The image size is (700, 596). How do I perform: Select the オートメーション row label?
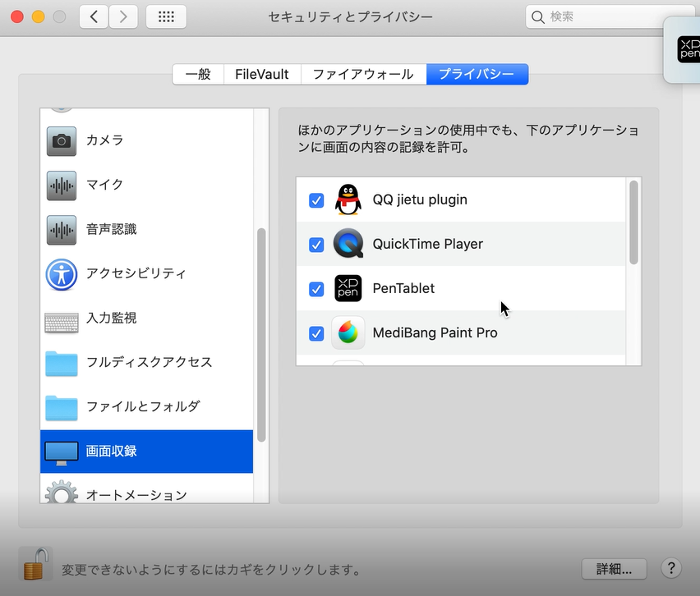pyautogui.click(x=136, y=495)
